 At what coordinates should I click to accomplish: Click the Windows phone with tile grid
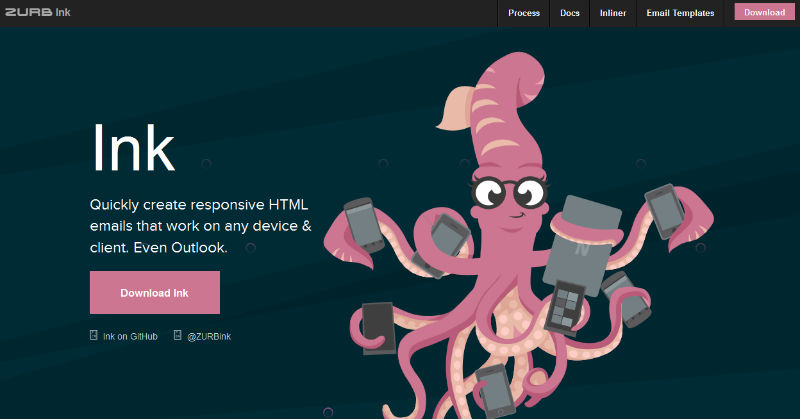pyautogui.click(x=568, y=305)
